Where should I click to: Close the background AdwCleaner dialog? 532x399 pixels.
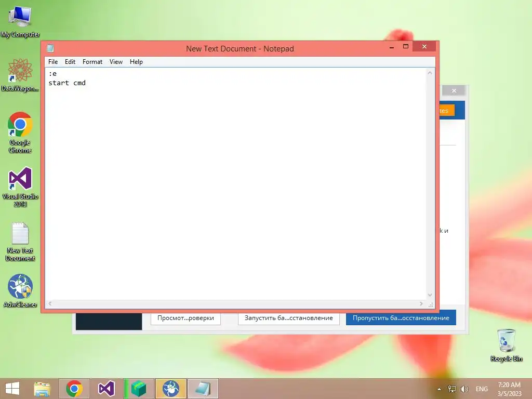pos(454,90)
